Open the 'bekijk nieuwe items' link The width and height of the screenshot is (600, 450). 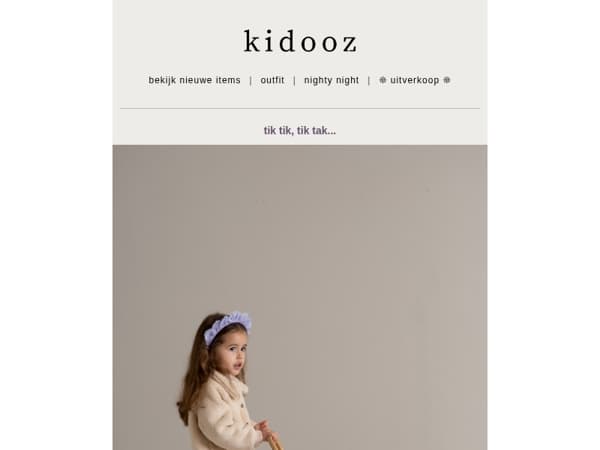194,80
